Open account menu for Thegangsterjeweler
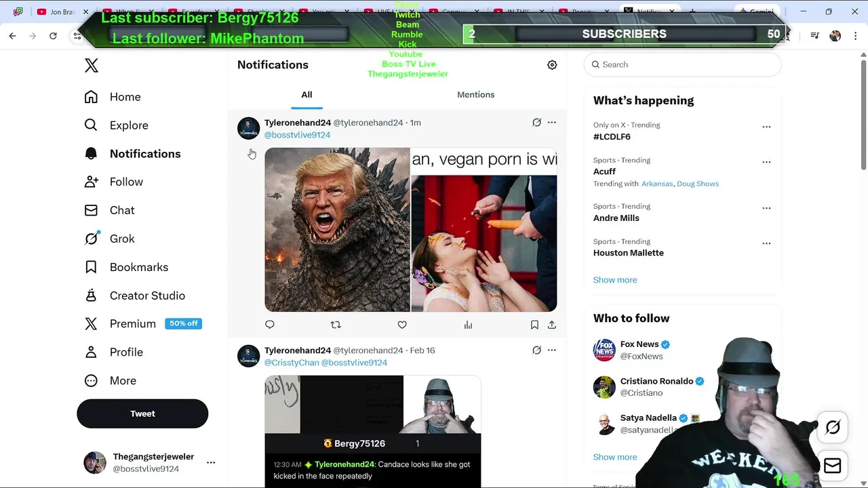Screen dimensions: 868x488 211,463
